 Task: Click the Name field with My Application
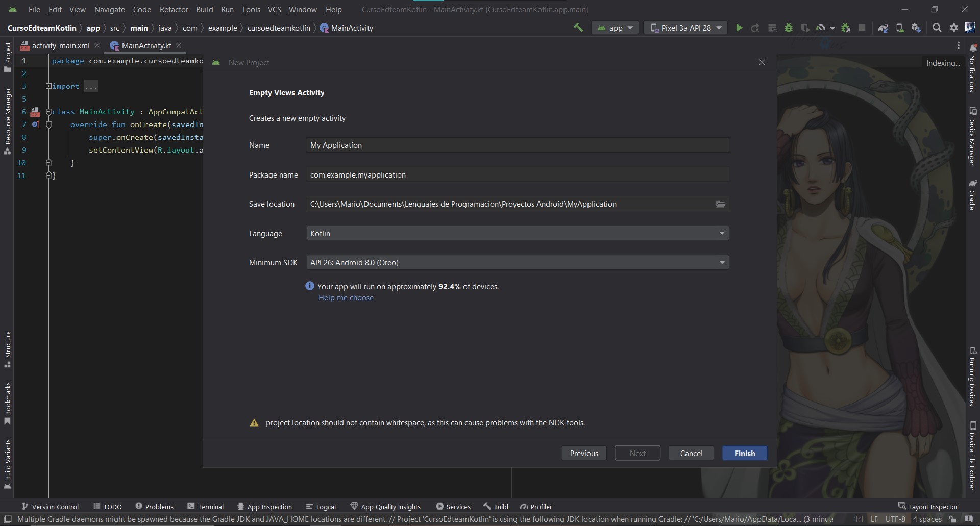click(x=518, y=145)
